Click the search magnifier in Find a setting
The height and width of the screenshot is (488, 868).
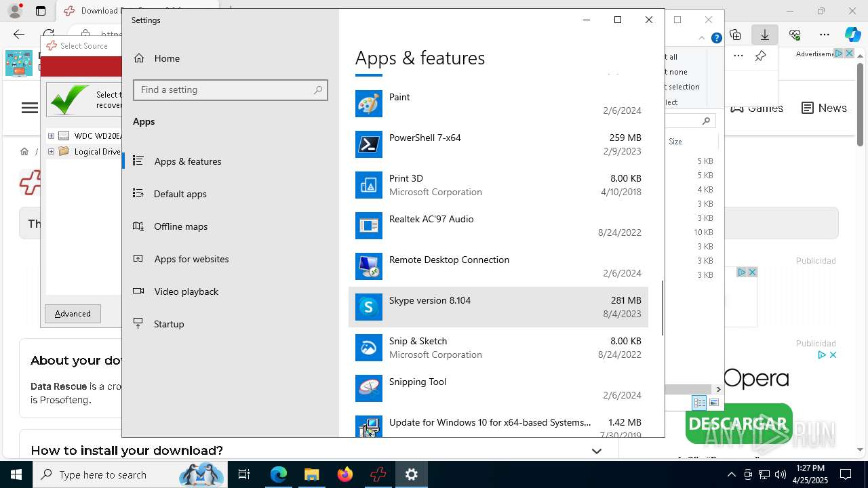pos(318,90)
